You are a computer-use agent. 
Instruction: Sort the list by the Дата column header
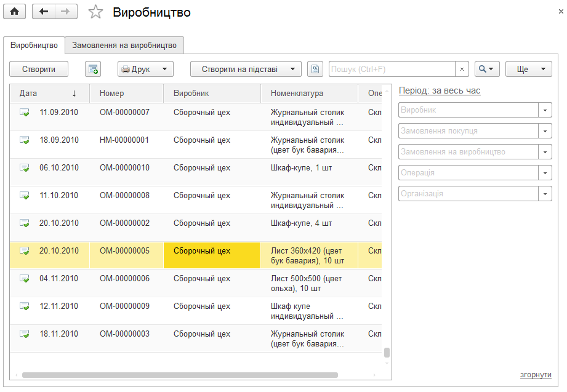49,94
